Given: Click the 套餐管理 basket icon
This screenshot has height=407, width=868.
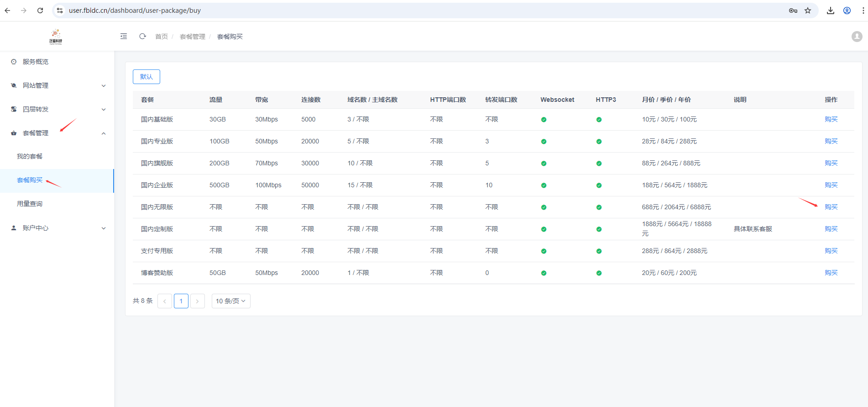Looking at the screenshot, I should pyautogui.click(x=14, y=133).
